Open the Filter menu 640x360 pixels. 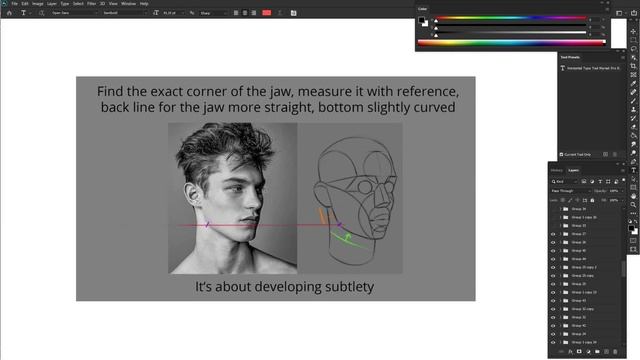tap(91, 4)
